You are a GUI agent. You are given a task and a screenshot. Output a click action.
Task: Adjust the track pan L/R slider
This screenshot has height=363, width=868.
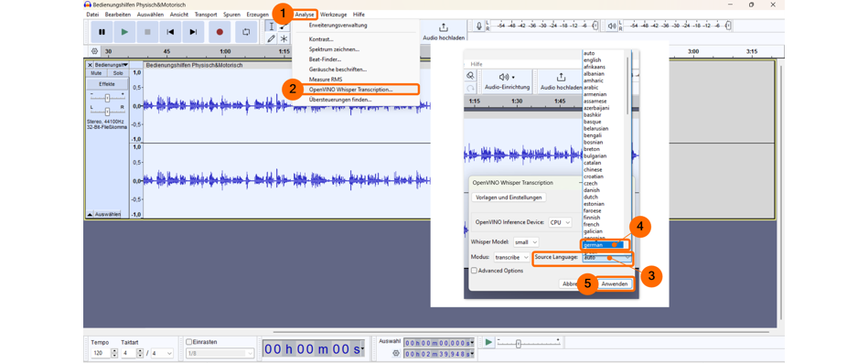point(107,112)
